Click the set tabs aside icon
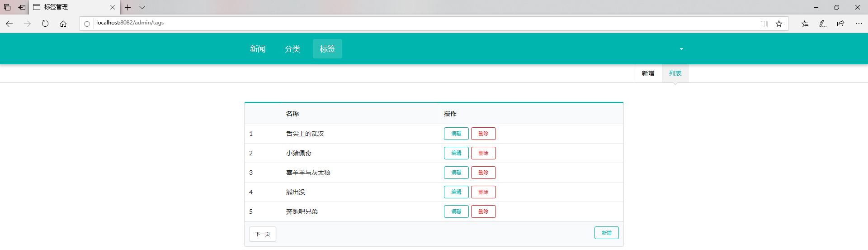This screenshot has height=250, width=868. (22, 7)
